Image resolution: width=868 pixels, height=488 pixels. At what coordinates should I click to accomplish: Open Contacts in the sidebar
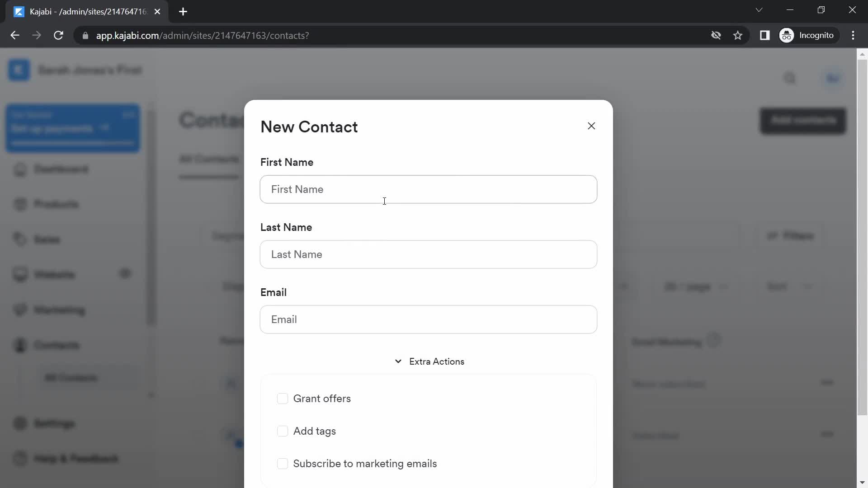(x=57, y=345)
